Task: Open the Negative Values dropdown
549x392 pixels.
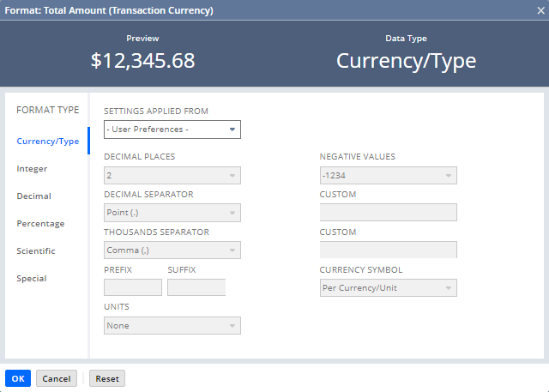Action: coord(388,175)
